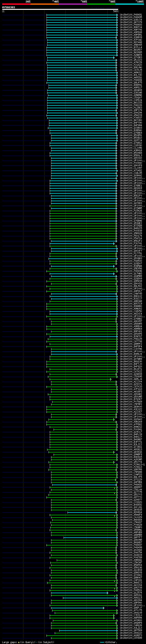
Task: Open hit UniRef100_P21820
Action: [131, 65]
